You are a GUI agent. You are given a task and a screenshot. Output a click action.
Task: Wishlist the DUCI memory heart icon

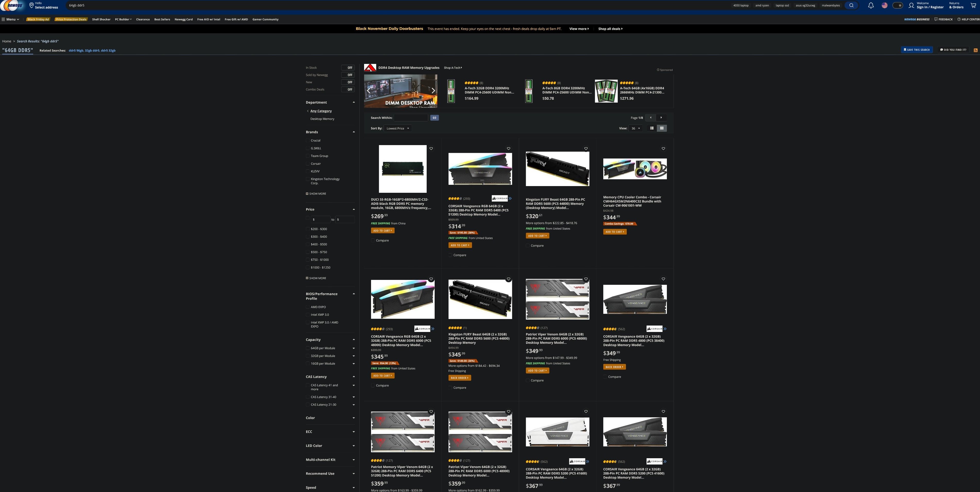(431, 148)
